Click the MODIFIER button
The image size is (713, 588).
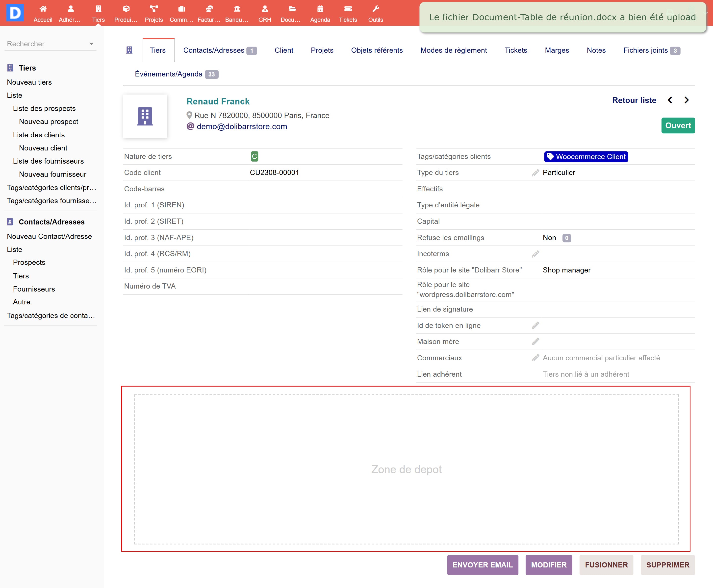548,565
